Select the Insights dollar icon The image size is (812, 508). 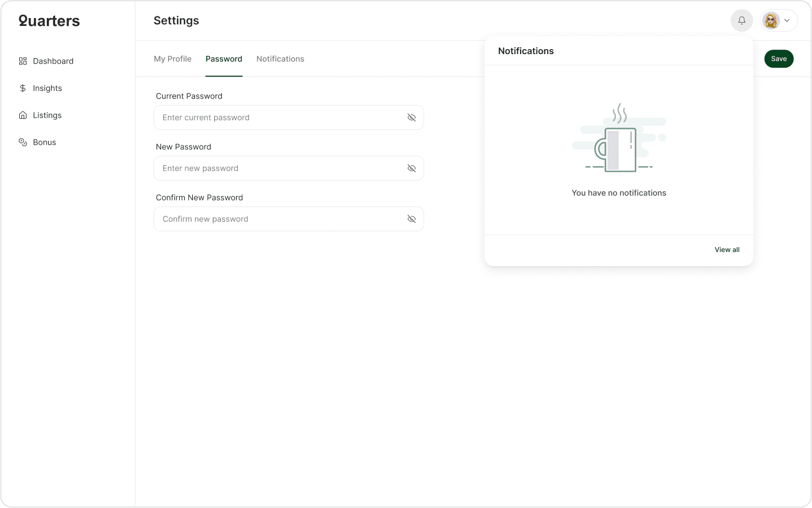tap(23, 88)
